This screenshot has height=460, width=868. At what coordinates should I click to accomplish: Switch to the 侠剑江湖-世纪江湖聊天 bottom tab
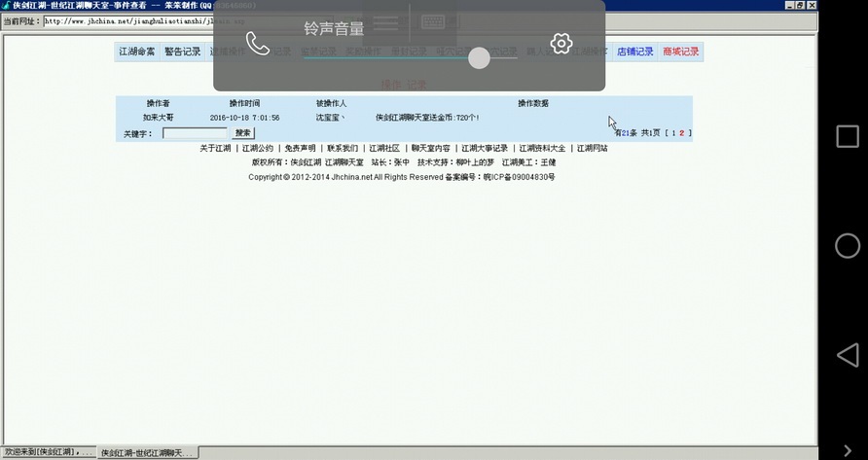click(x=148, y=453)
